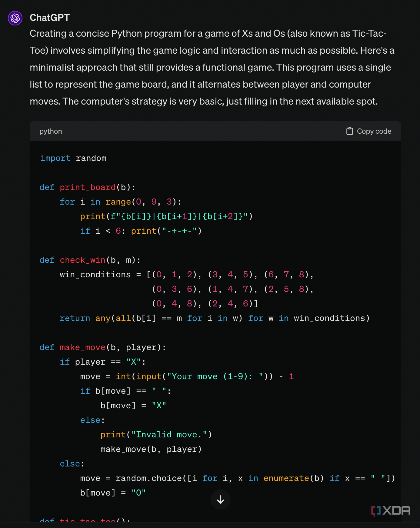This screenshot has width=420, height=528.
Task: Click the print_board function name
Action: (88, 187)
